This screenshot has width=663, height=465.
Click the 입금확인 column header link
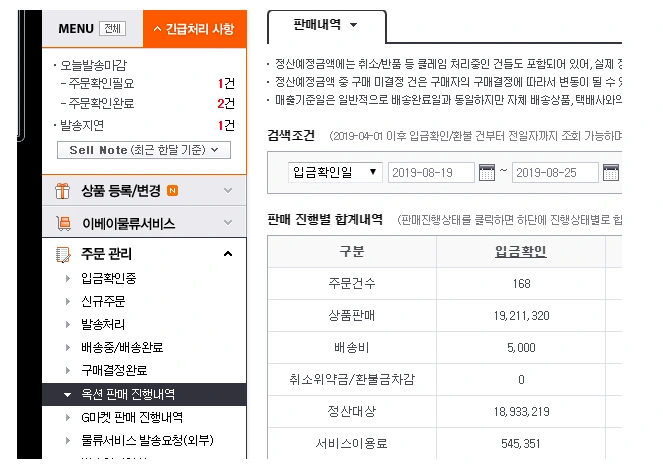click(x=521, y=252)
